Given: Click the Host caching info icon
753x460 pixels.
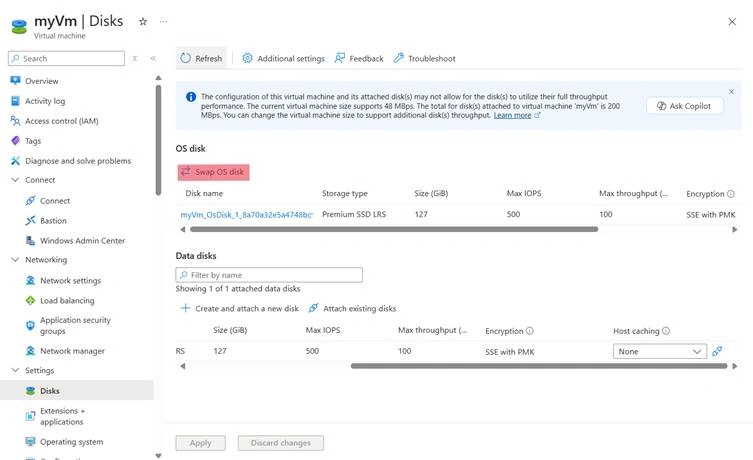Looking at the screenshot, I should (x=666, y=331).
